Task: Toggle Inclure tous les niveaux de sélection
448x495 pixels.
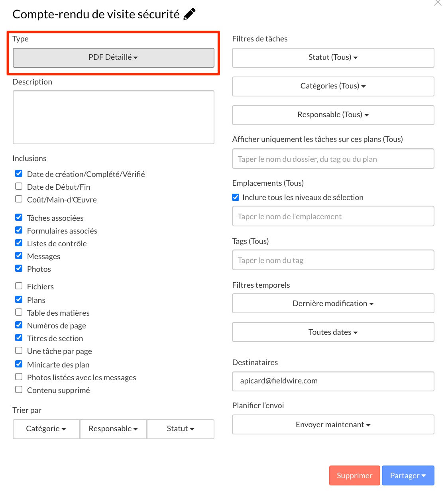Action: click(x=236, y=197)
